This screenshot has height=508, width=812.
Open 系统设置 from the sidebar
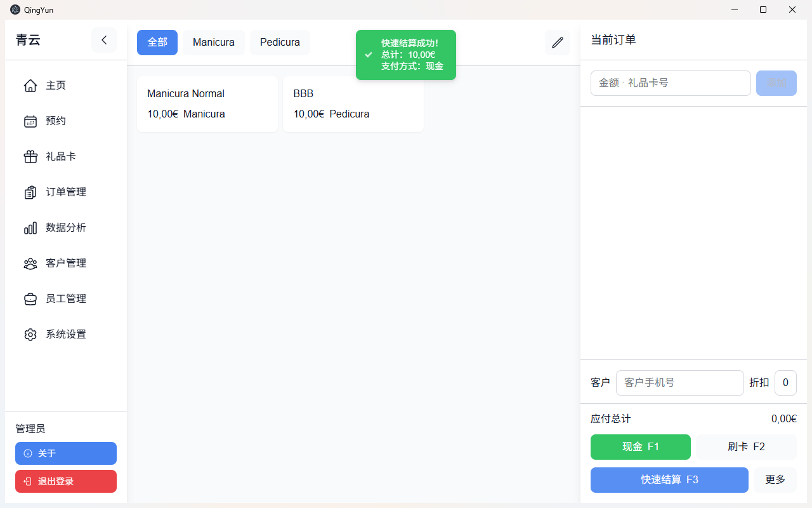(x=66, y=334)
